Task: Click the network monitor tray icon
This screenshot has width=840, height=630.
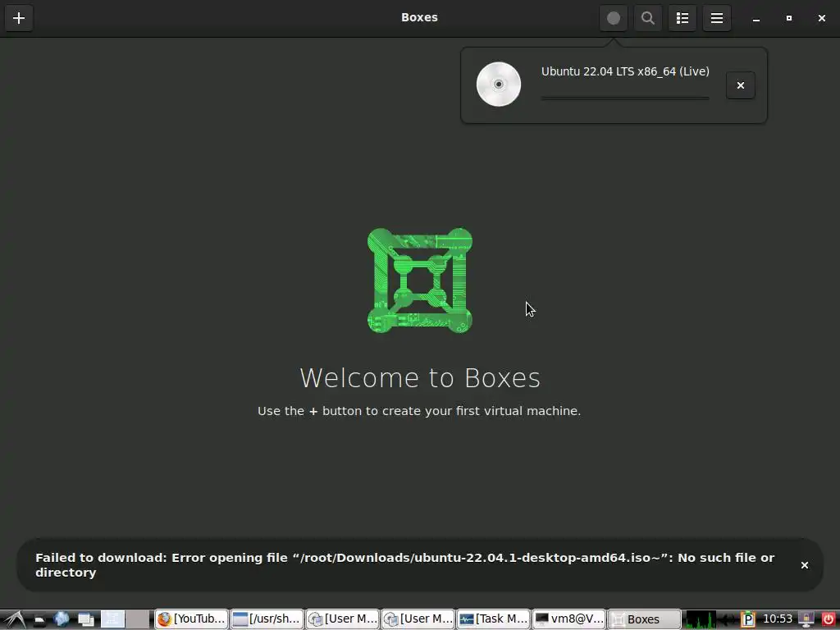Action: [806, 620]
